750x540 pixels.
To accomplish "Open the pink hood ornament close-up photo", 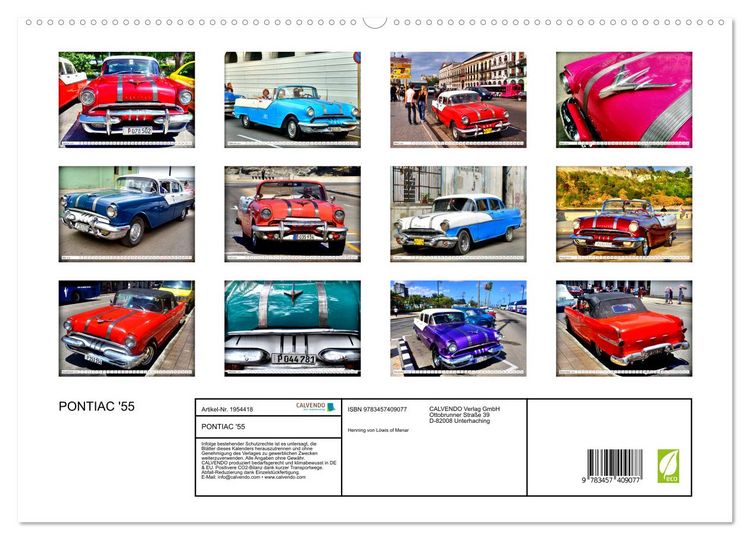I will [x=624, y=99].
